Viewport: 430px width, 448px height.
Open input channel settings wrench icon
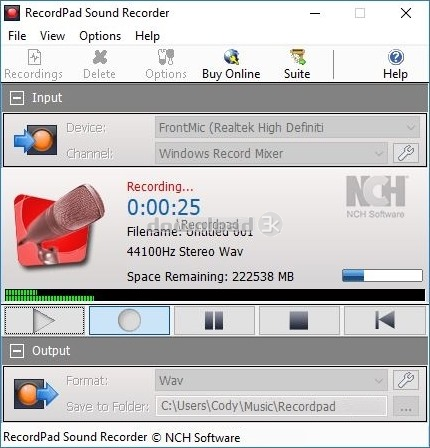click(x=406, y=153)
